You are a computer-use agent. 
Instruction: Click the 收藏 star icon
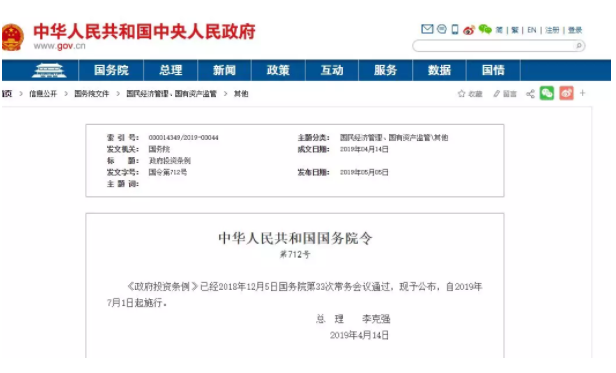(461, 94)
